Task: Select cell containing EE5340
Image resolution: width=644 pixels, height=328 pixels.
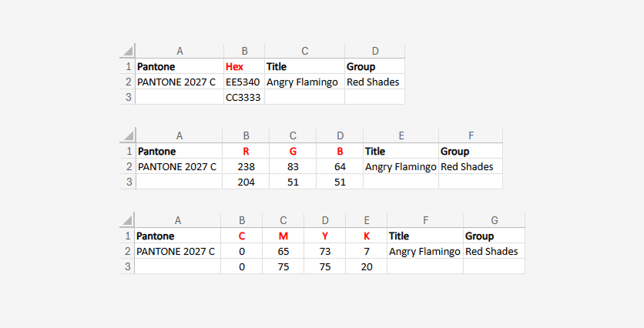Action: pos(244,82)
